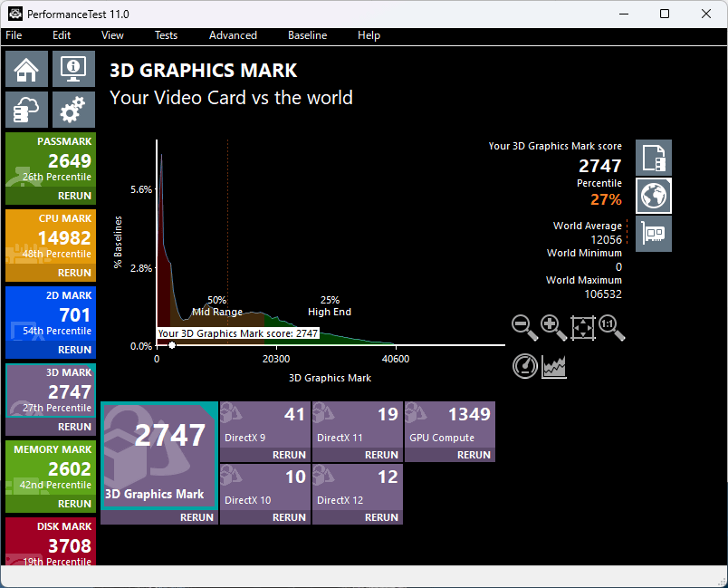Switch to the gauge view icon
728x588 pixels.
pyautogui.click(x=524, y=366)
